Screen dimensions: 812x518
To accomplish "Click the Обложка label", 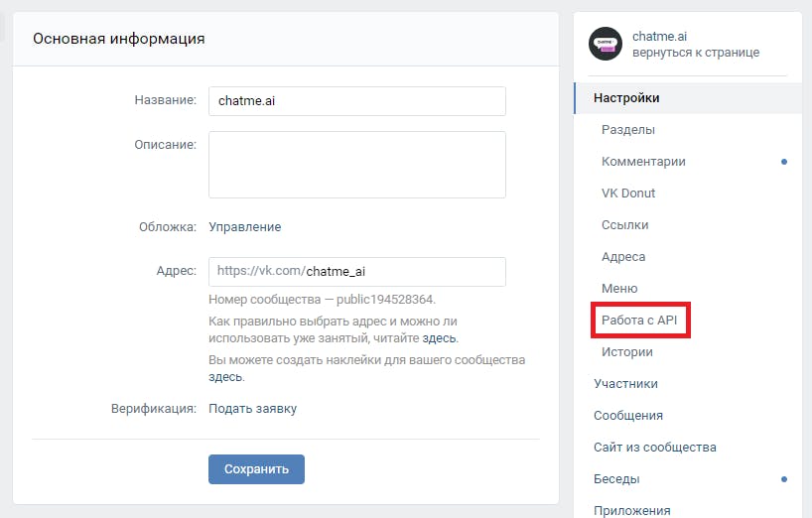I will pos(168,226).
